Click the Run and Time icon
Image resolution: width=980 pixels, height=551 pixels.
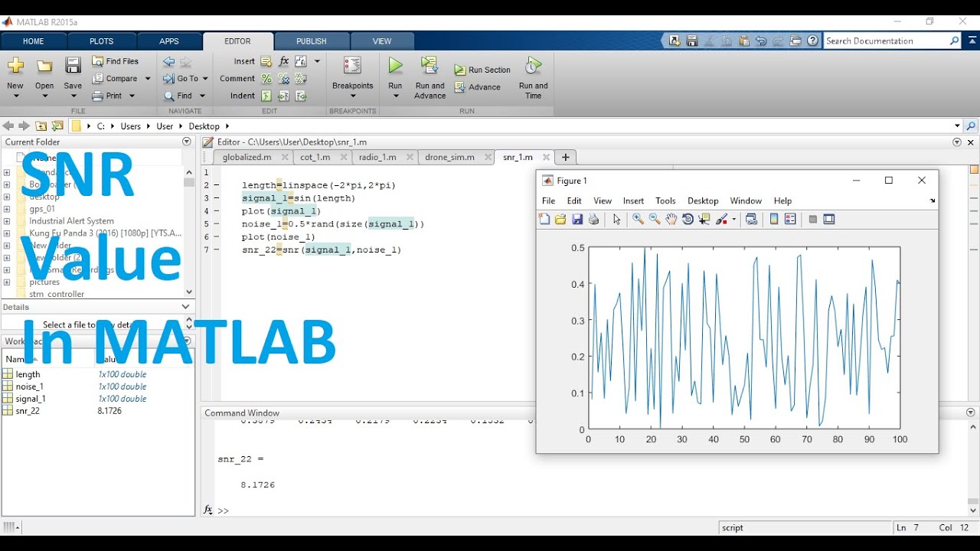[533, 66]
